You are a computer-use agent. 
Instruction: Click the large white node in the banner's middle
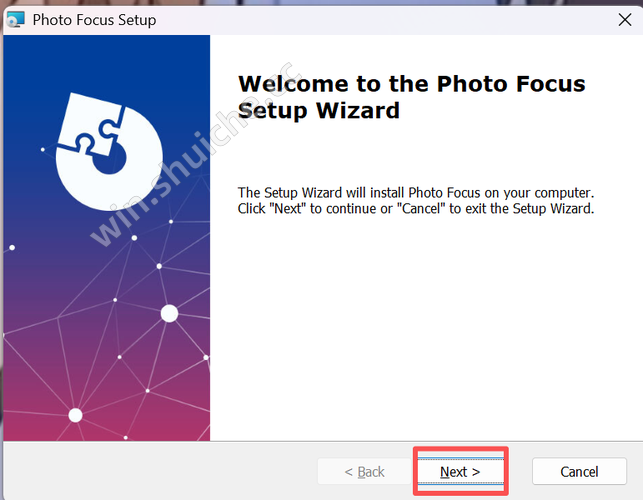169,313
